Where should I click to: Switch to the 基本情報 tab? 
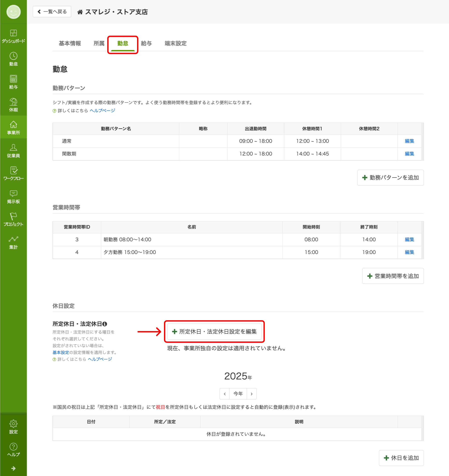(x=70, y=43)
